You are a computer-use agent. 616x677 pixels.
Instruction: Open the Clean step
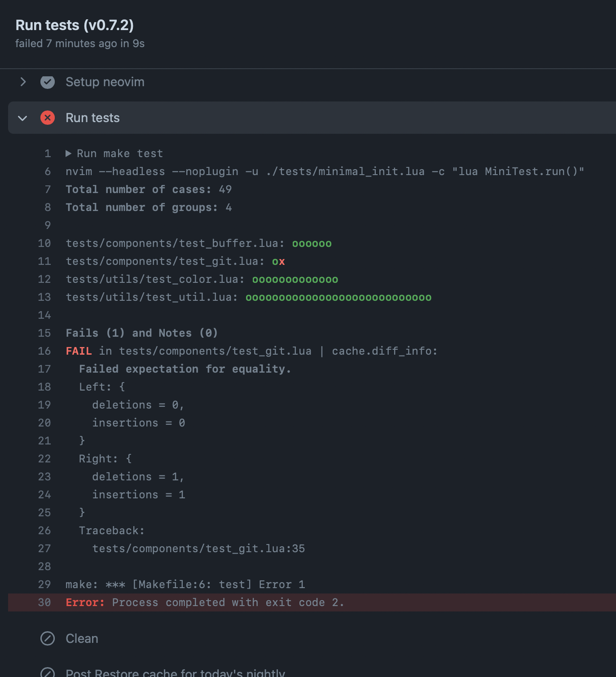82,638
